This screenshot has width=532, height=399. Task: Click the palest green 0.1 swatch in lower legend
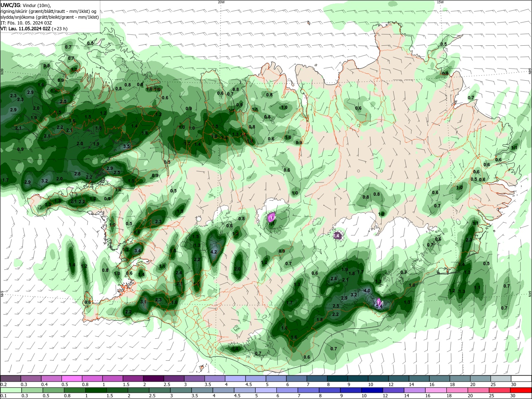point(10,390)
